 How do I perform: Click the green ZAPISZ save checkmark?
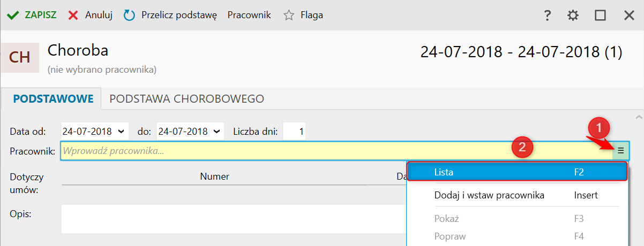tap(13, 16)
